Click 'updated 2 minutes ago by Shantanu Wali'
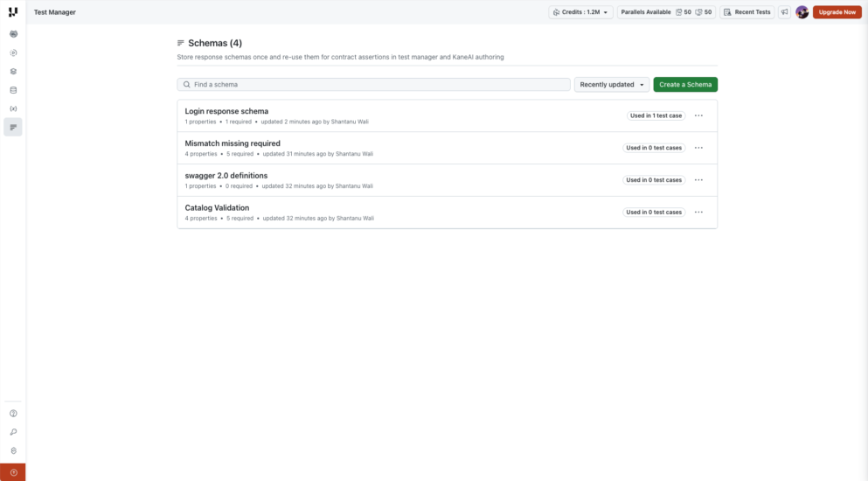 tap(315, 122)
